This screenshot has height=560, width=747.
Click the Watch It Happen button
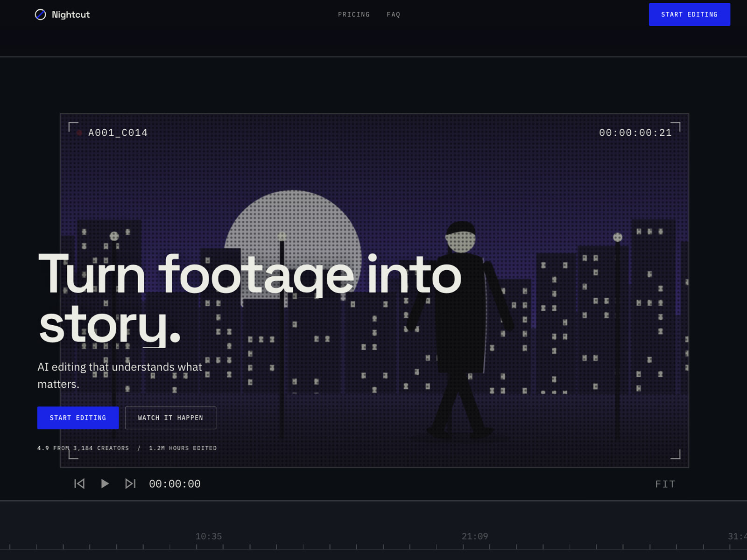[170, 418]
